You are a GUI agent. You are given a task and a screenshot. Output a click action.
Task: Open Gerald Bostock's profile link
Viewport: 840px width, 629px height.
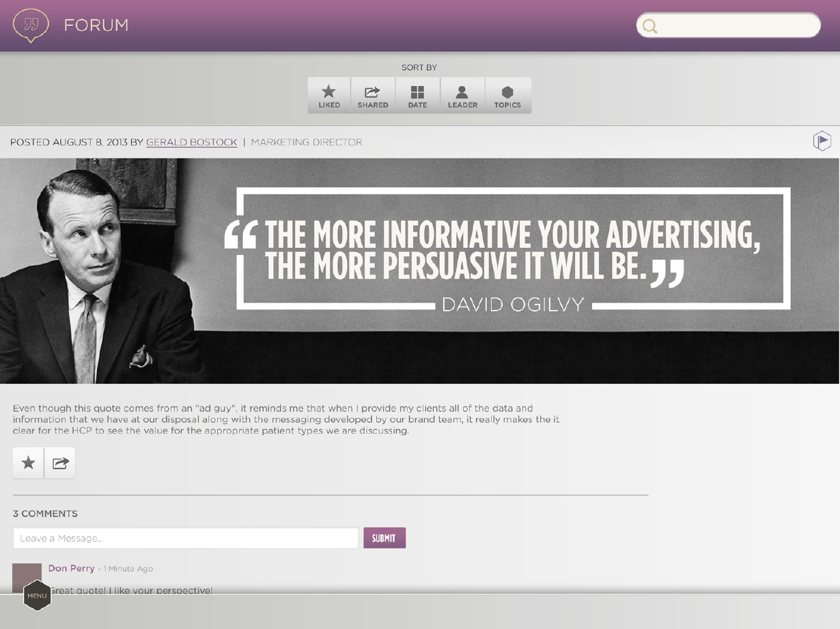[191, 142]
